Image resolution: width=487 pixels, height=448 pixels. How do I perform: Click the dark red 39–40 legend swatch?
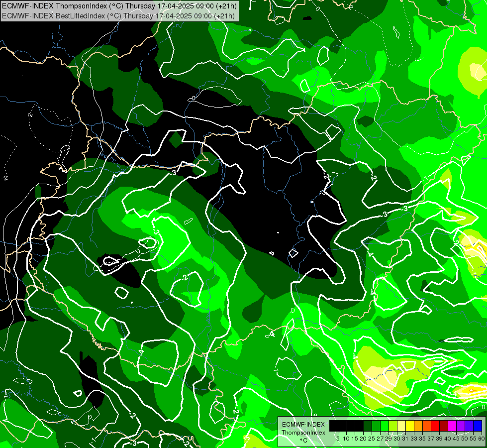[x=444, y=426]
